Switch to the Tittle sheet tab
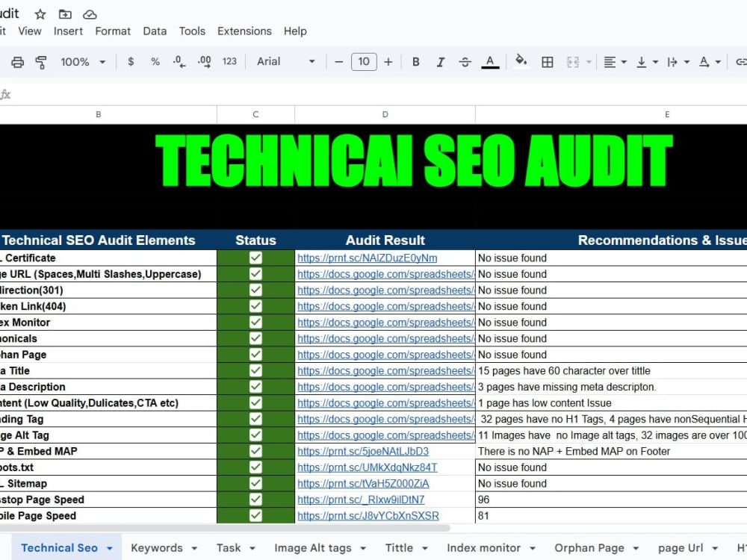 point(399,548)
